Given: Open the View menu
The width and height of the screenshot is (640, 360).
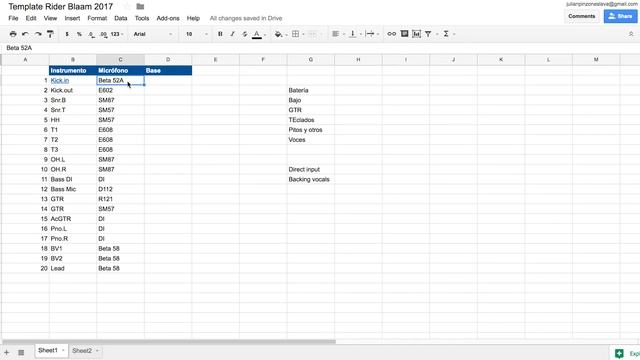Looking at the screenshot, I should pyautogui.click(x=50, y=18).
